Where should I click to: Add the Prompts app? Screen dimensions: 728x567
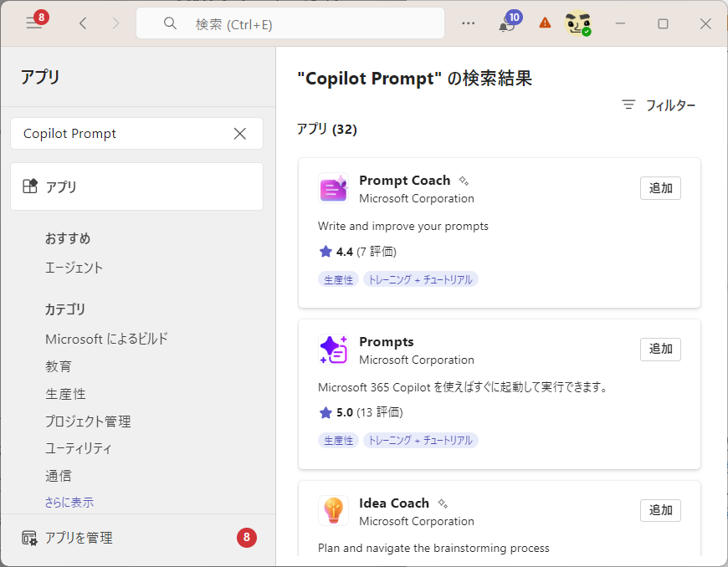tap(660, 349)
